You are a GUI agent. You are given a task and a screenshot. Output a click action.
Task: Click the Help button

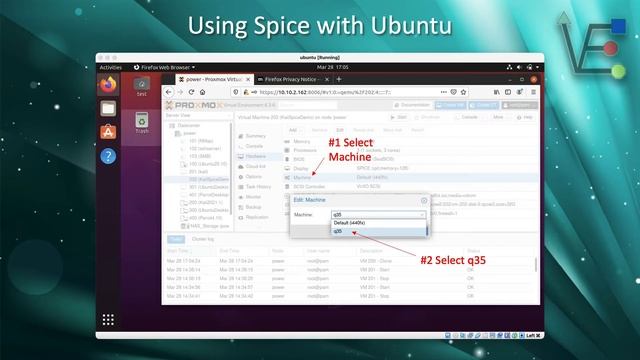tap(525, 118)
